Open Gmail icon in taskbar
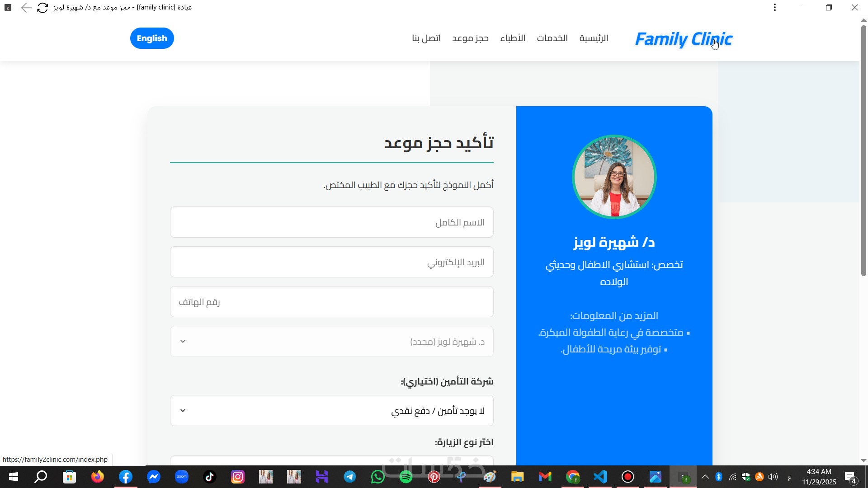Viewport: 868px width, 488px height. [545, 477]
